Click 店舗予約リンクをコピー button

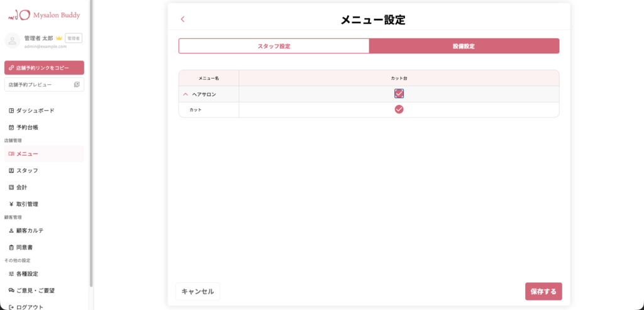(x=44, y=68)
